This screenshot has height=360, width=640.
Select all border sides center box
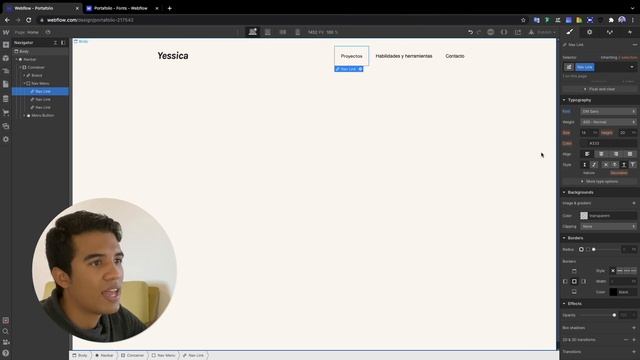coord(574,282)
